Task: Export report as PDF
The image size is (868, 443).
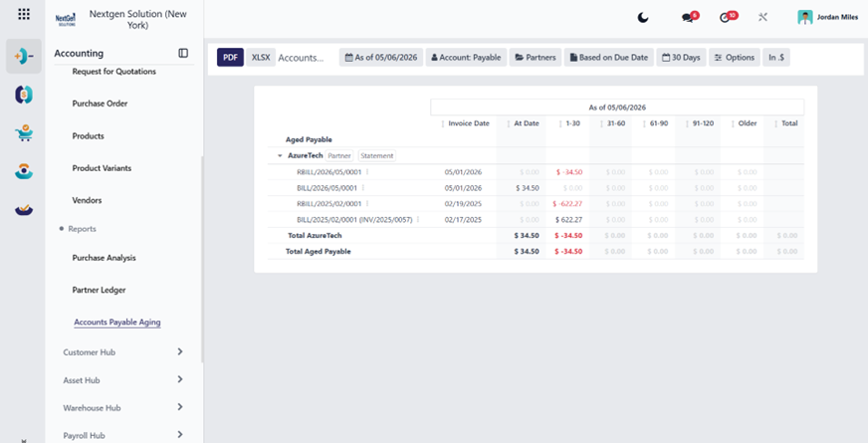Action: (x=230, y=57)
